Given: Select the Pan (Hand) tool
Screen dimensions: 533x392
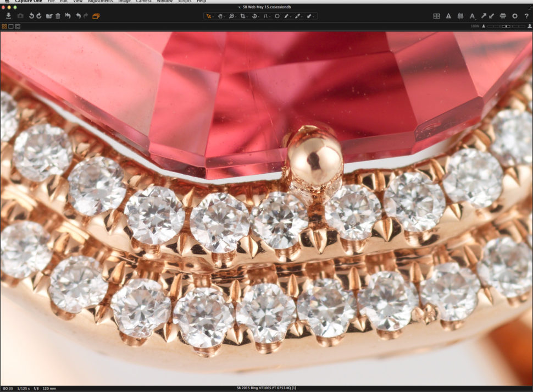Looking at the screenshot, I should click(220, 16).
